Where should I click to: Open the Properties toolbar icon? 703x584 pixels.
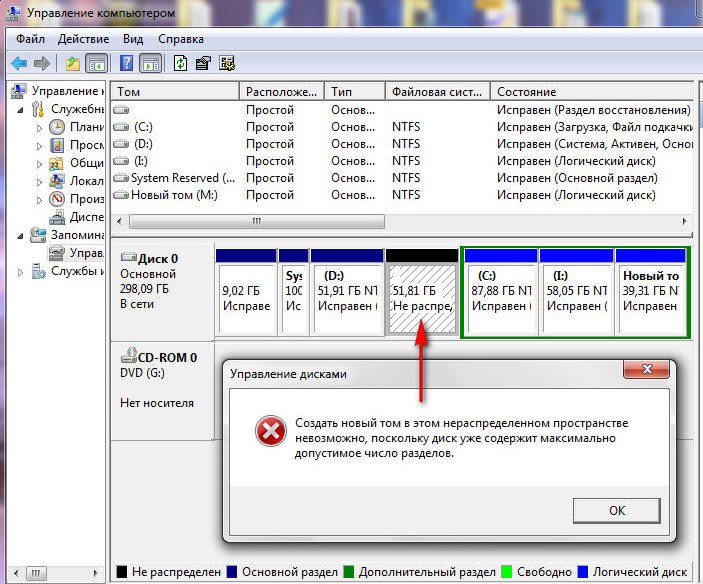(203, 63)
